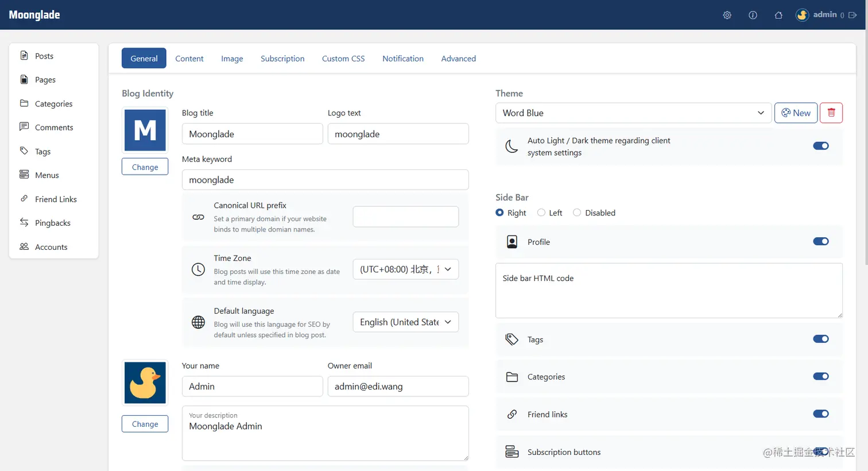Click the Categories folder icon in sidebar

coord(24,103)
